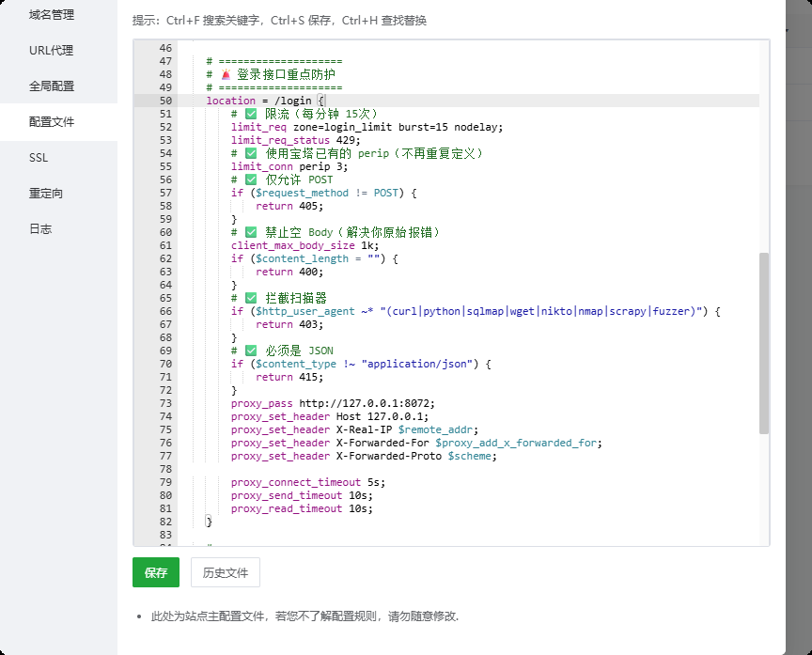Click the 'return 415;' statement
The height and width of the screenshot is (655, 812).
coord(289,377)
